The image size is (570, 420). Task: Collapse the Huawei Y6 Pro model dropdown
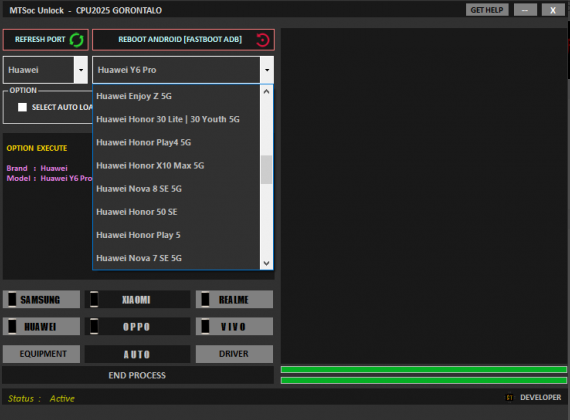pyautogui.click(x=267, y=70)
